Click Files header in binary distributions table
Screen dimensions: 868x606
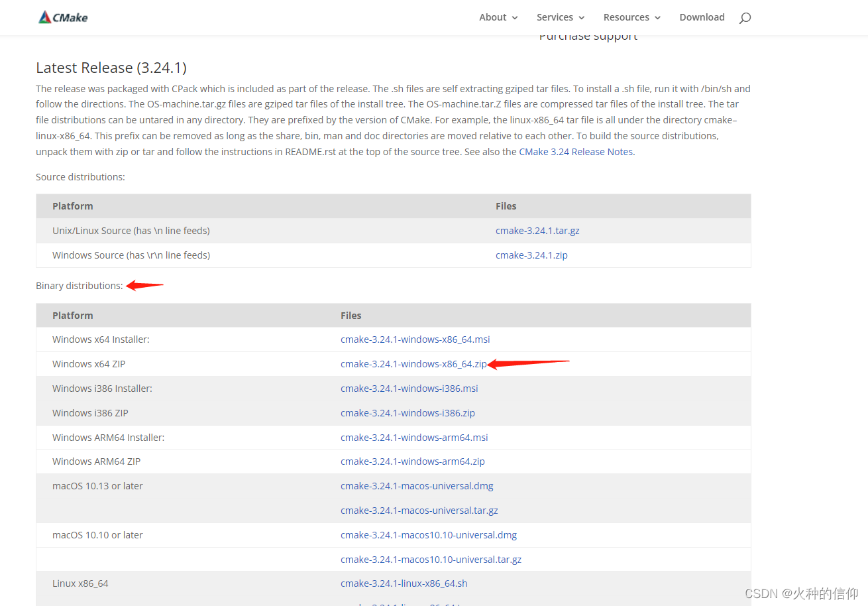coord(351,316)
